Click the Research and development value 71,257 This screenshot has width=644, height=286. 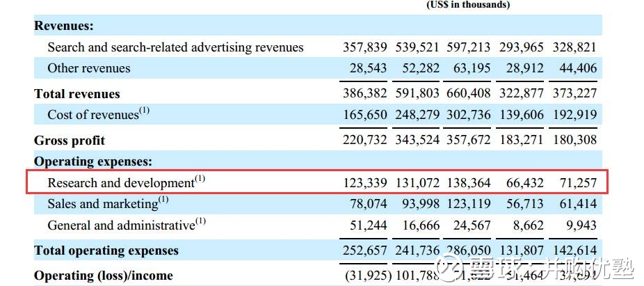click(578, 182)
